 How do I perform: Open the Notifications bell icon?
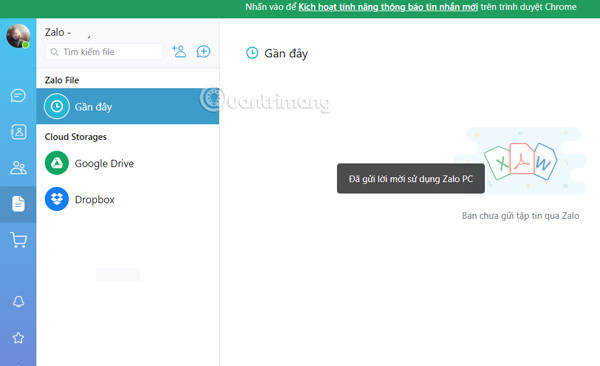click(18, 302)
